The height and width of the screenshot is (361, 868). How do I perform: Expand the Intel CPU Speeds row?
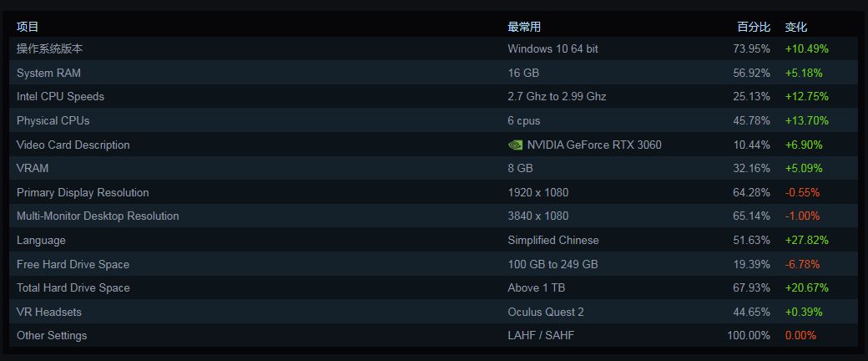[x=433, y=96]
